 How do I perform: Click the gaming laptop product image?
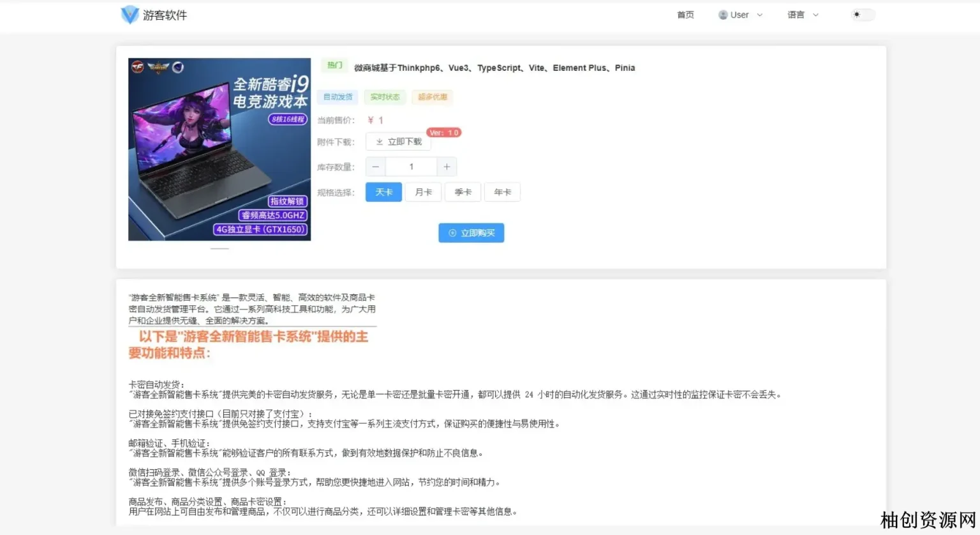coord(219,149)
